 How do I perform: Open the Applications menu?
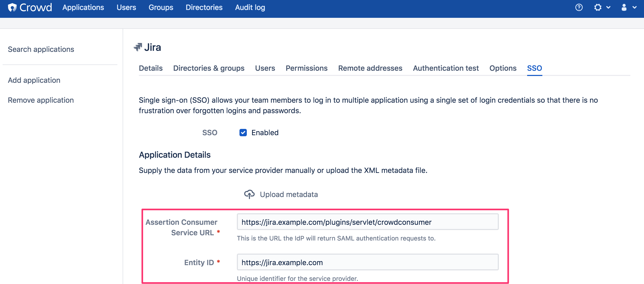pos(83,7)
